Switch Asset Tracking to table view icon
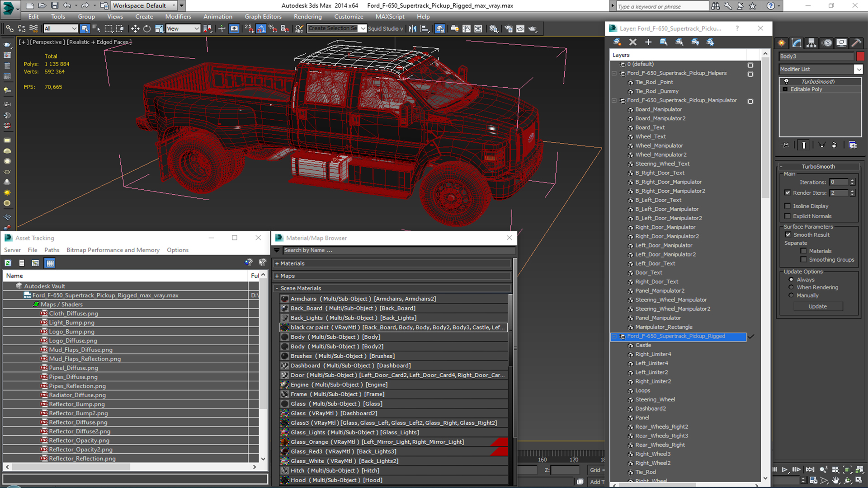Screen dimensions: 868x488 coord(50,263)
